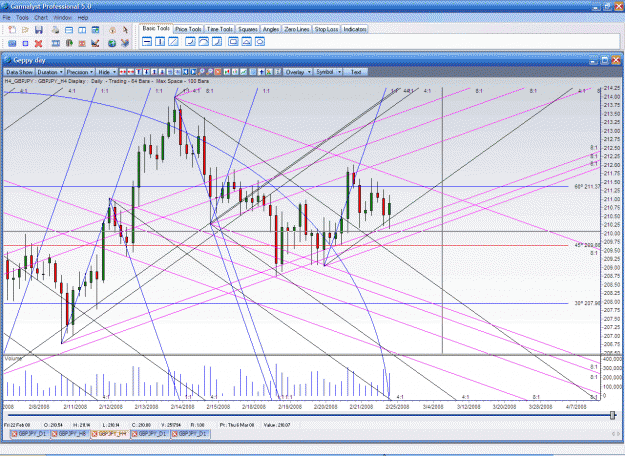
Task: Switch to the Indicators tab
Action: point(354,29)
